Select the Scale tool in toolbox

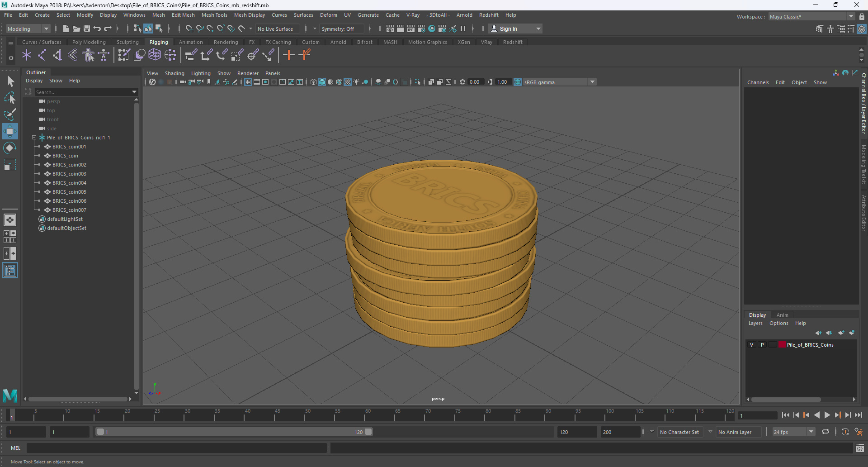[10, 165]
